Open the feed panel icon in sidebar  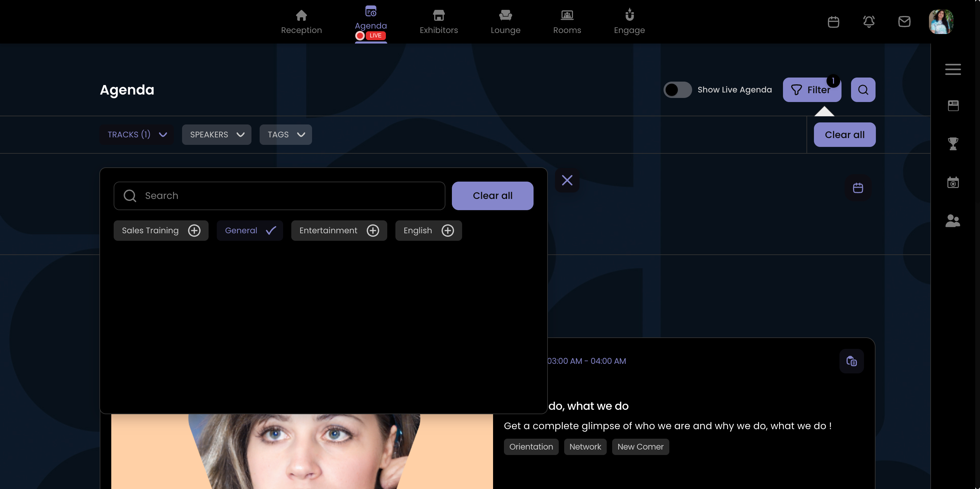pyautogui.click(x=953, y=105)
